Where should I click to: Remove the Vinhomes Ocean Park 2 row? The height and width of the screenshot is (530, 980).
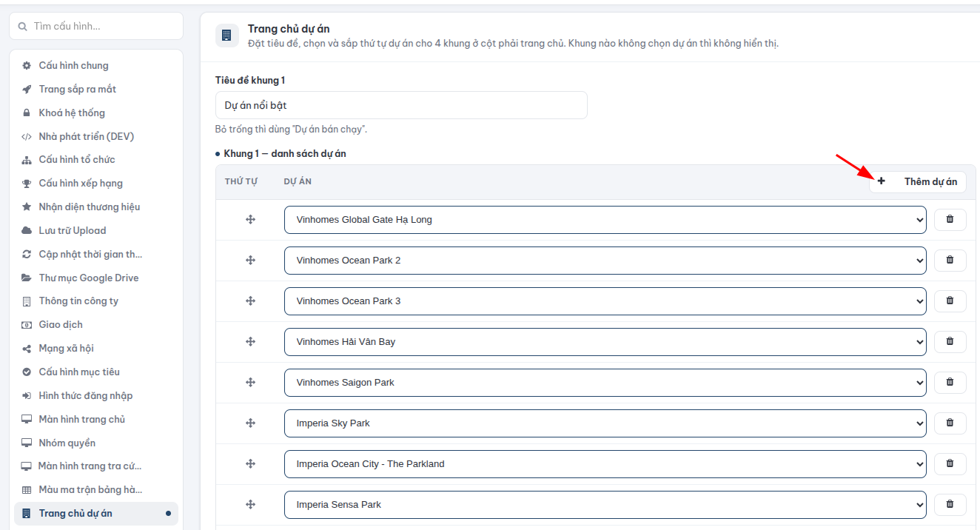click(x=950, y=261)
